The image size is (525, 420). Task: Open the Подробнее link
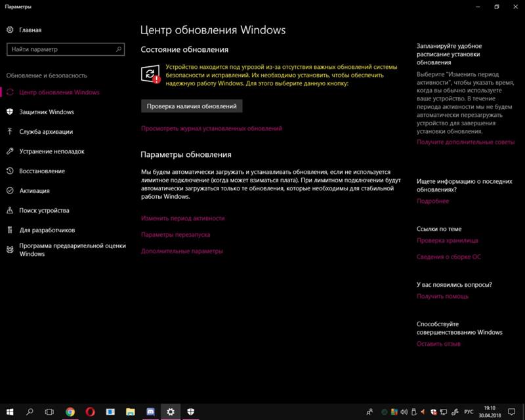(x=432, y=201)
